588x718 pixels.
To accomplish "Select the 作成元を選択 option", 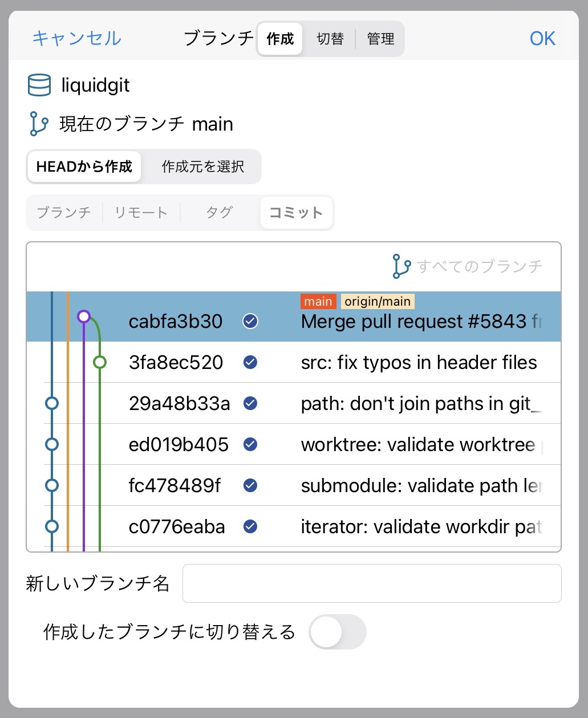I will point(202,167).
